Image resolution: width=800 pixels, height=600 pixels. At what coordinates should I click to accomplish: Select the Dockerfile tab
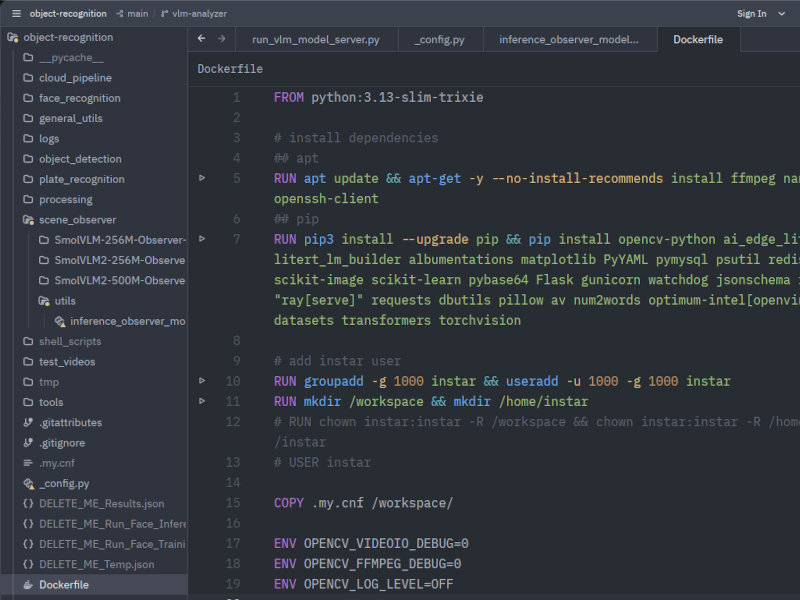(698, 39)
